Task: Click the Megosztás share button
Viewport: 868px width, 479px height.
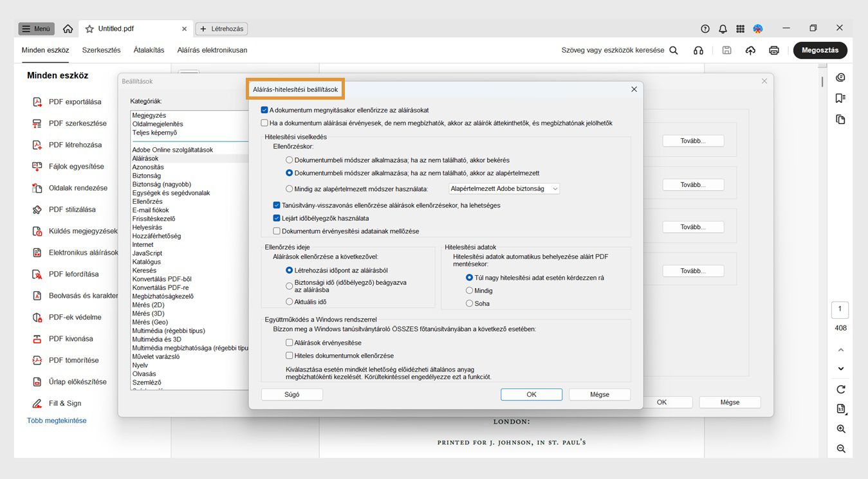Action: [x=820, y=50]
